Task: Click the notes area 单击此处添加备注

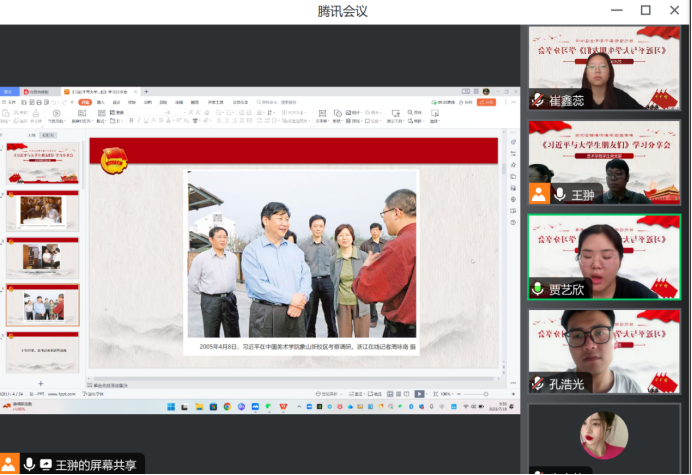Action: pyautogui.click(x=110, y=385)
